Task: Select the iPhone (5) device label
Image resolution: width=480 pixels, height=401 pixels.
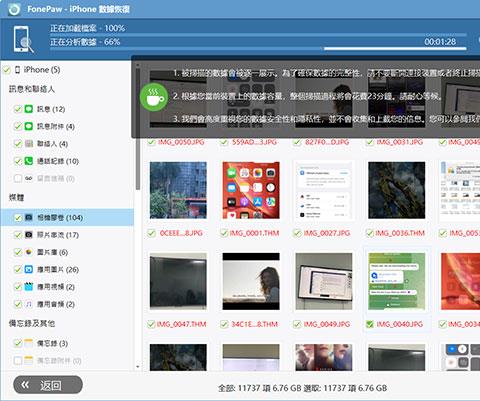Action: [42, 70]
